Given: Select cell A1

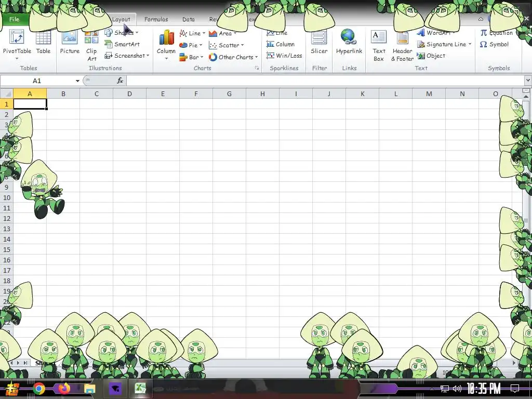Looking at the screenshot, I should point(30,104).
